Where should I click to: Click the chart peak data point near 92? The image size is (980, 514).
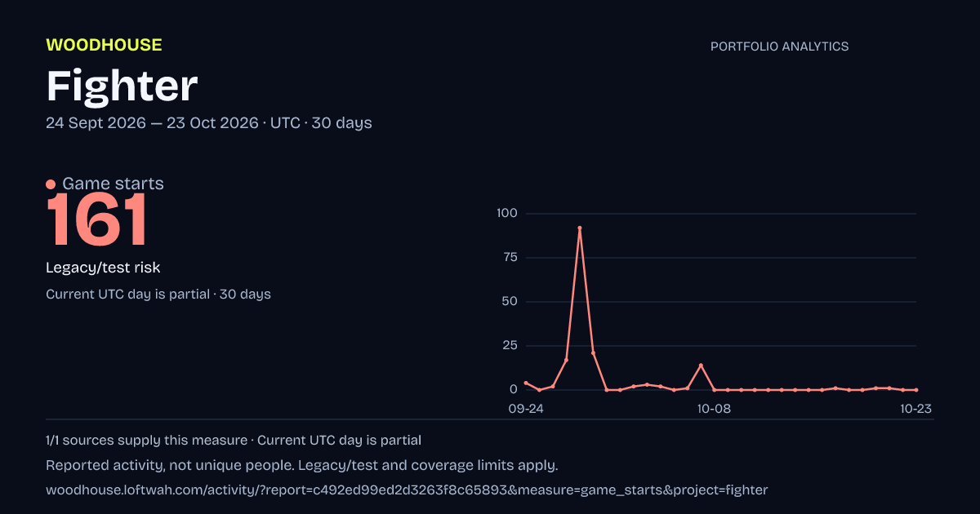click(x=580, y=228)
